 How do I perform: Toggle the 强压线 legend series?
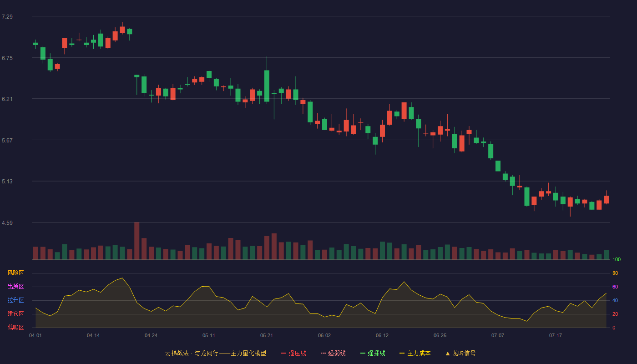293,353
